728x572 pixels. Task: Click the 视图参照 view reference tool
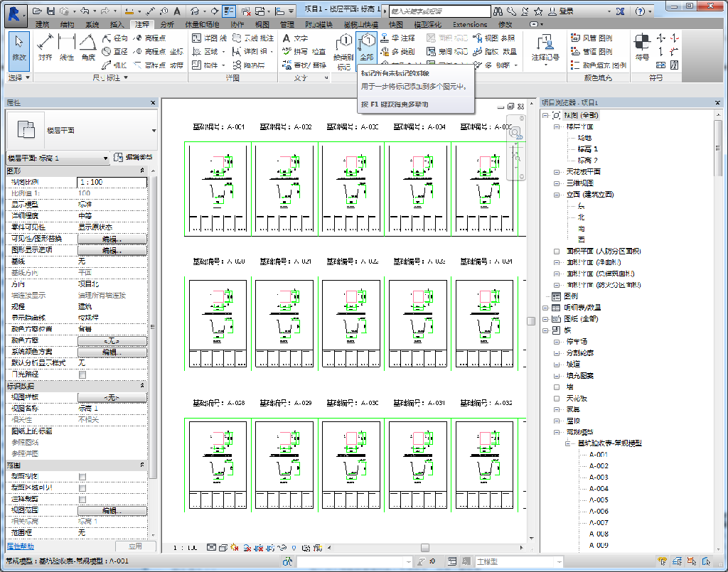pyautogui.click(x=494, y=38)
